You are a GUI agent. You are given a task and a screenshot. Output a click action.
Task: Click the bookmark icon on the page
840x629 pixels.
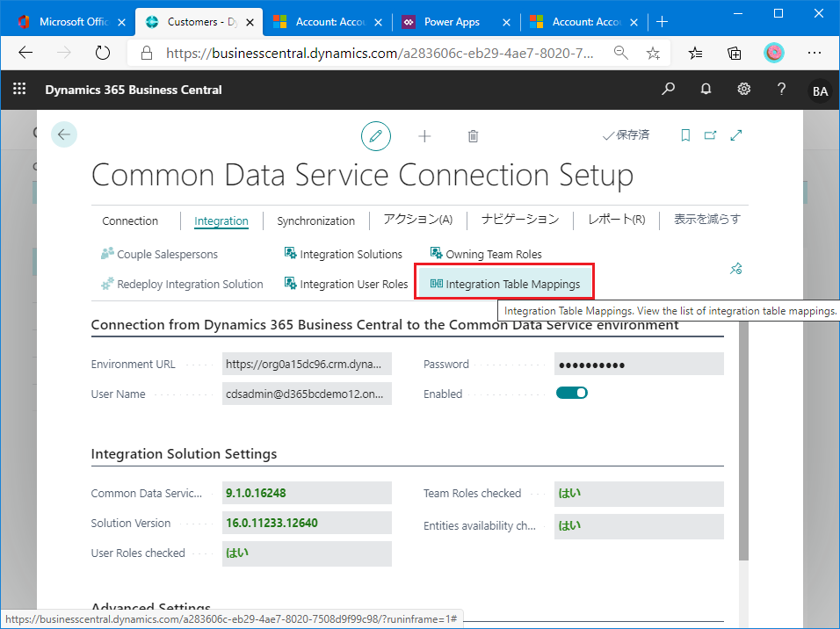685,135
